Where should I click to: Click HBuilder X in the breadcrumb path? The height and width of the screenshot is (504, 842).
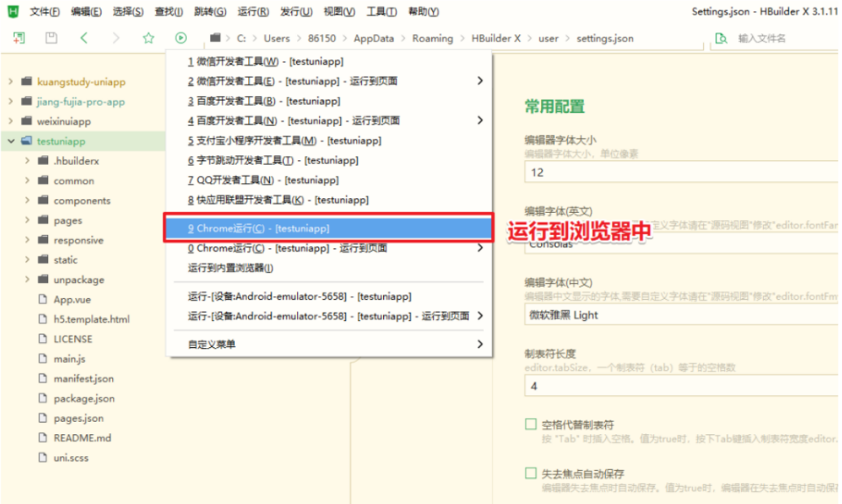tap(495, 38)
